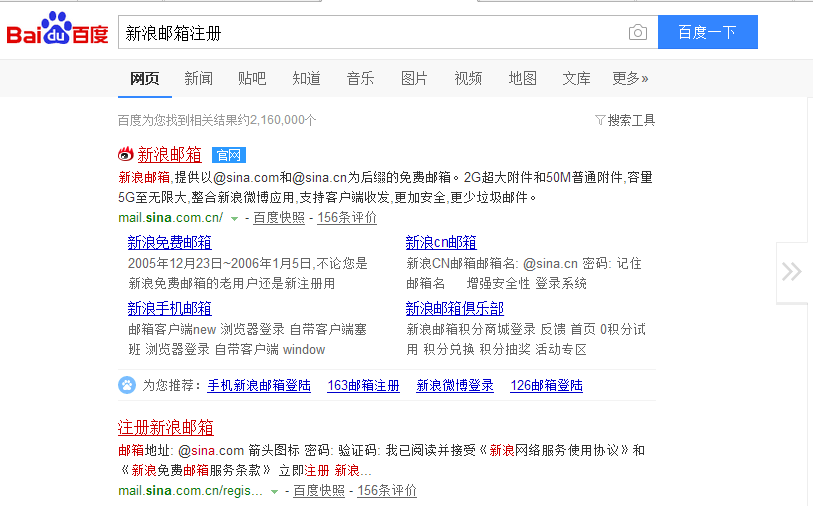The width and height of the screenshot is (813, 506).
Task: Open camera image search icon
Action: point(638,33)
